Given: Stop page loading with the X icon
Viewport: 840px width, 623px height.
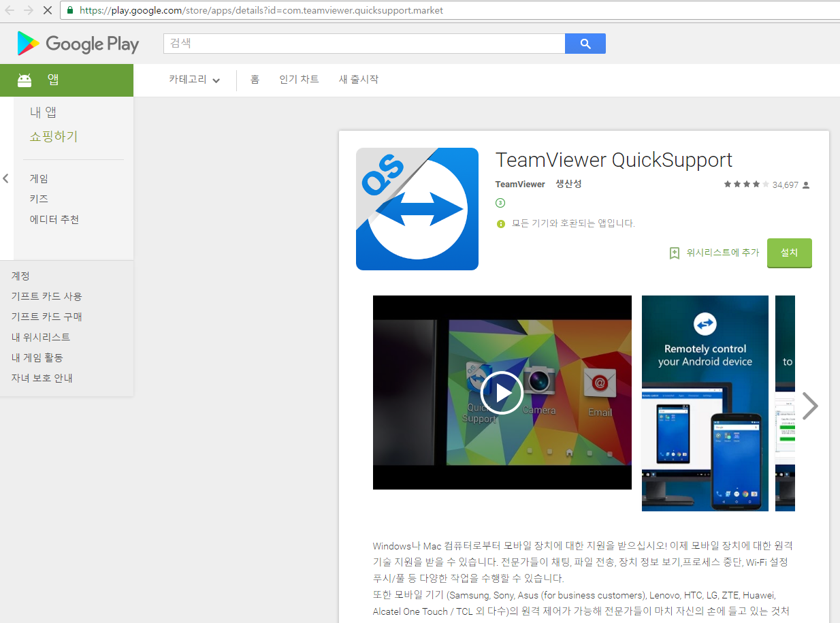Looking at the screenshot, I should pyautogui.click(x=48, y=10).
